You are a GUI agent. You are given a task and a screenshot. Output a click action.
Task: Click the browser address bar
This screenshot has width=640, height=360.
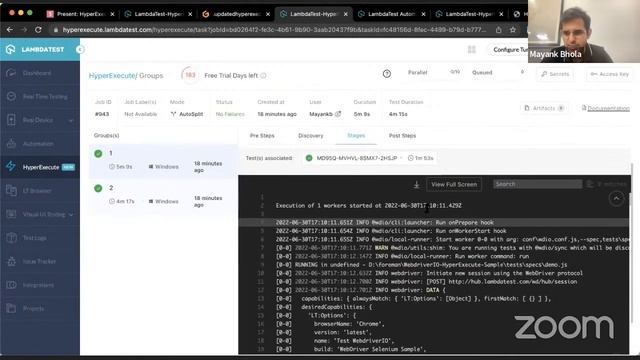[273, 30]
